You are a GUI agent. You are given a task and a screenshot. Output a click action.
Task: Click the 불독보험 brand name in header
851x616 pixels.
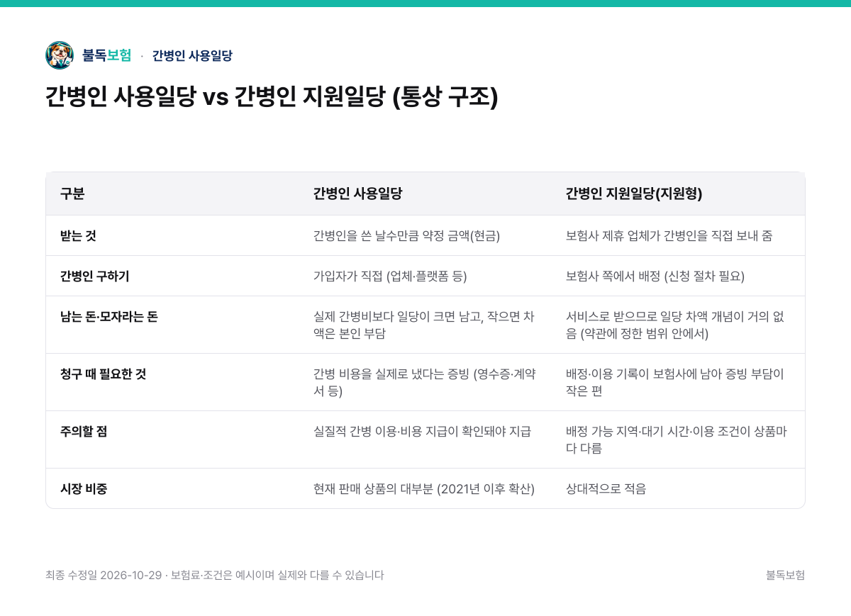(x=107, y=55)
